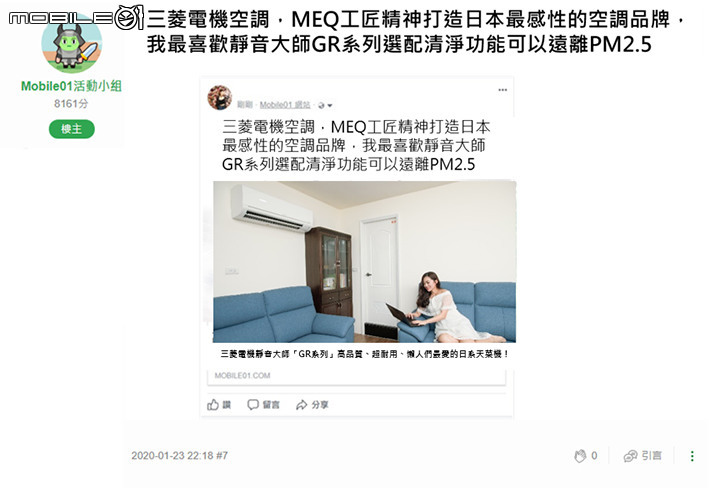
Task: Open the air conditioner living room photo
Action: point(365,262)
